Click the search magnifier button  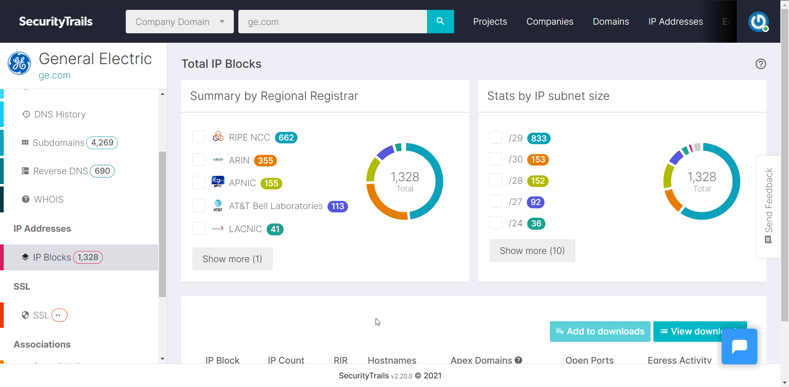point(440,22)
